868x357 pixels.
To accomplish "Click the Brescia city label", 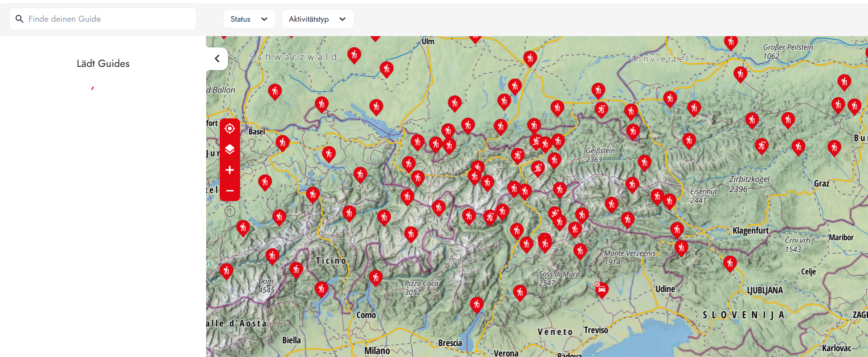I will point(450,343).
